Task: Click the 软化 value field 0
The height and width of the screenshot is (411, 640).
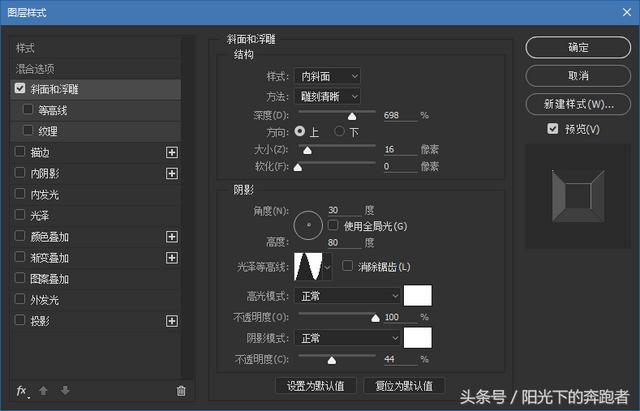Action: pos(400,166)
